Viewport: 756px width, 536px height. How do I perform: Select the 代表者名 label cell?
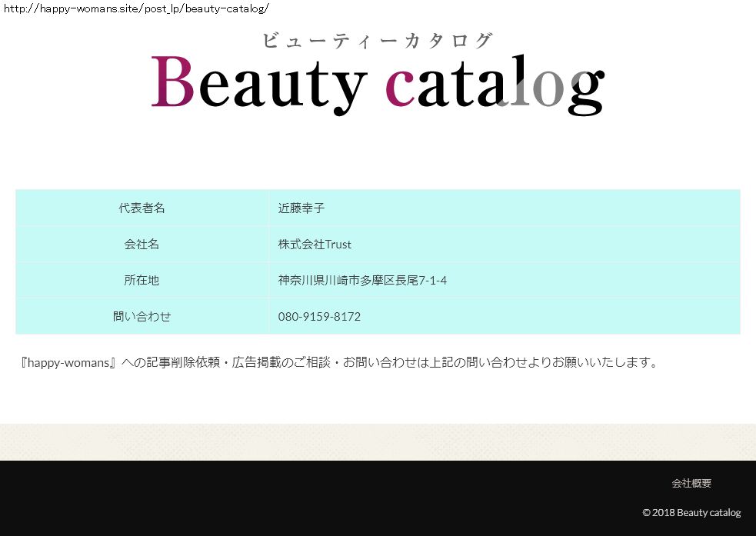coord(142,208)
